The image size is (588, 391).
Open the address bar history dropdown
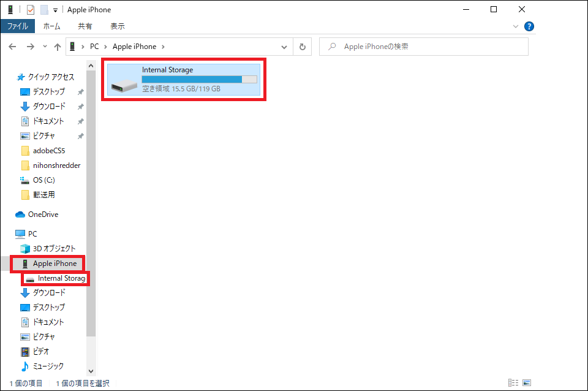tap(284, 47)
